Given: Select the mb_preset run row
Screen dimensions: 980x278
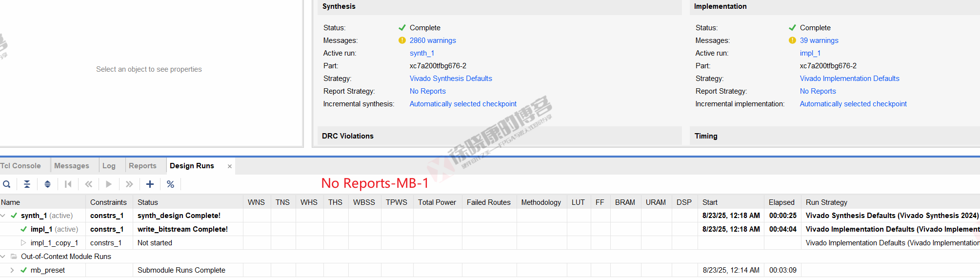Looking at the screenshot, I should (x=490, y=270).
